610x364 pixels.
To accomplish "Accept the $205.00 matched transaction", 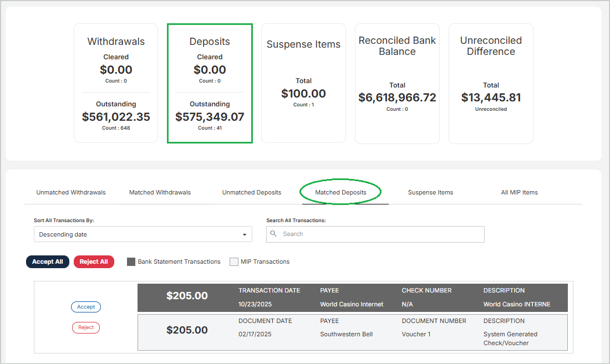I will coord(86,306).
